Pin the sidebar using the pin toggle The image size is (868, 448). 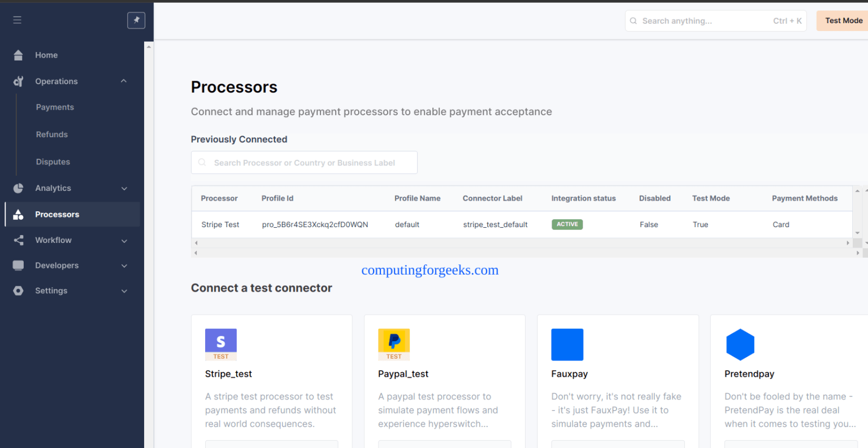pos(136,20)
